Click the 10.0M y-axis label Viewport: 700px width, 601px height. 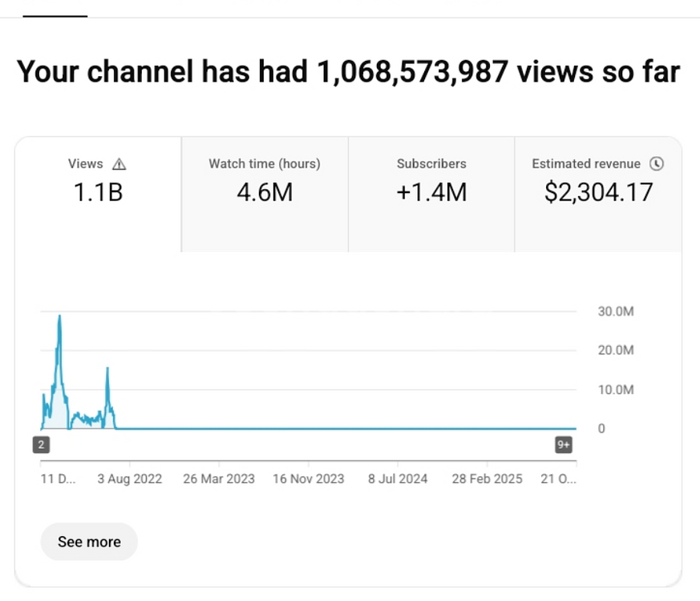click(x=616, y=390)
